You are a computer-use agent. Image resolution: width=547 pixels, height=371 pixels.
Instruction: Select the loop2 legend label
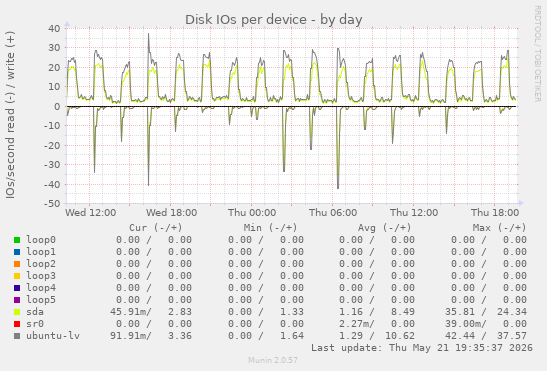[x=41, y=264]
